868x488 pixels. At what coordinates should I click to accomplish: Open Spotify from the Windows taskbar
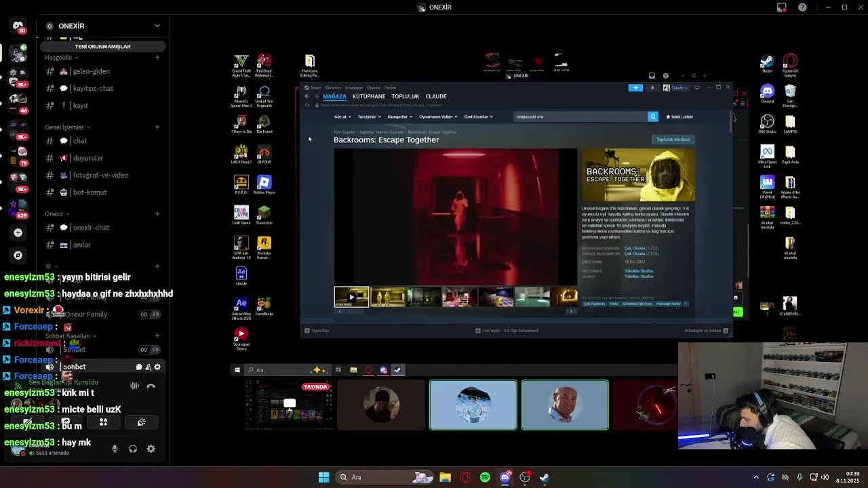485,477
